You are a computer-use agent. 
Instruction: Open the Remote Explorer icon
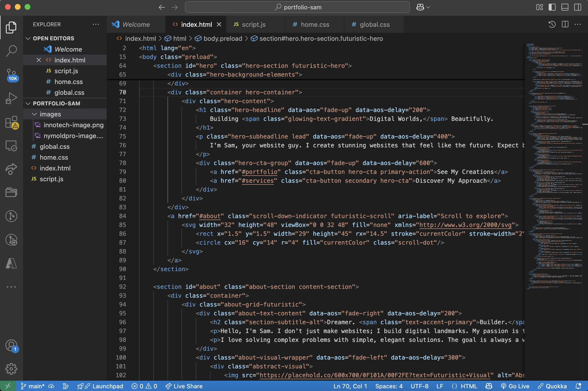click(11, 146)
